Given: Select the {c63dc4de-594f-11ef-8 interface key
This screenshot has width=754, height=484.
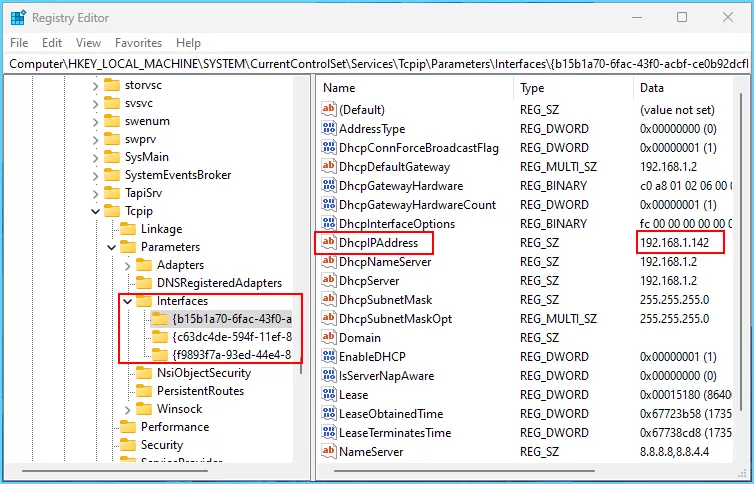Looking at the screenshot, I should 232,337.
